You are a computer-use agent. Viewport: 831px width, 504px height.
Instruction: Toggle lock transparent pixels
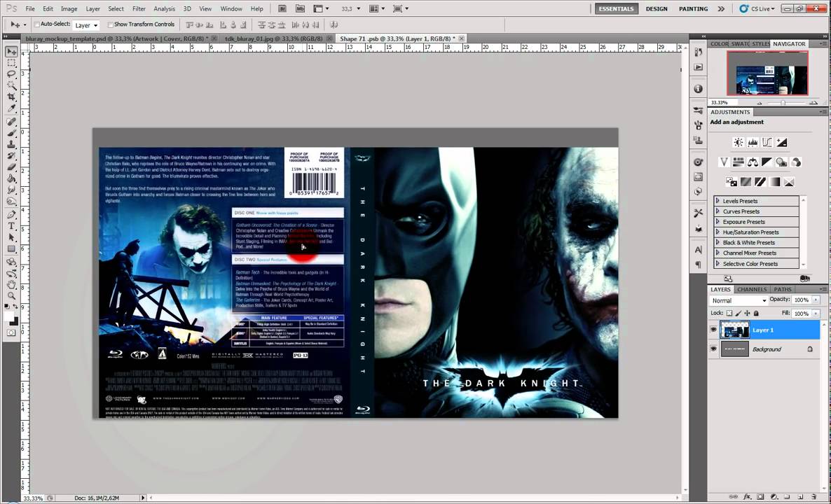click(729, 314)
